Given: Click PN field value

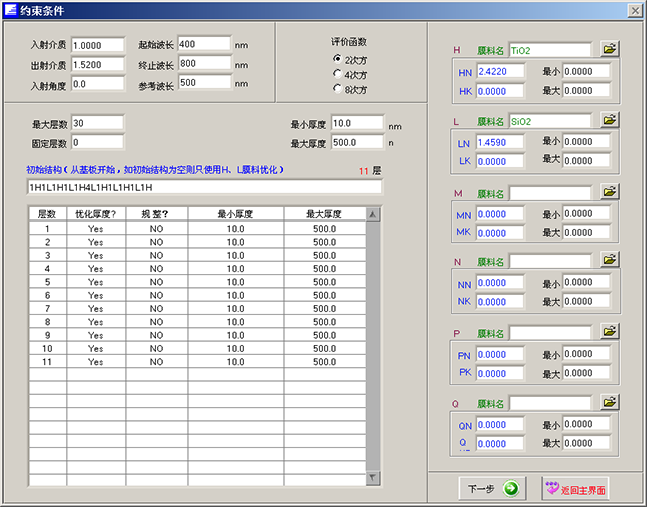Looking at the screenshot, I should pyautogui.click(x=501, y=354).
